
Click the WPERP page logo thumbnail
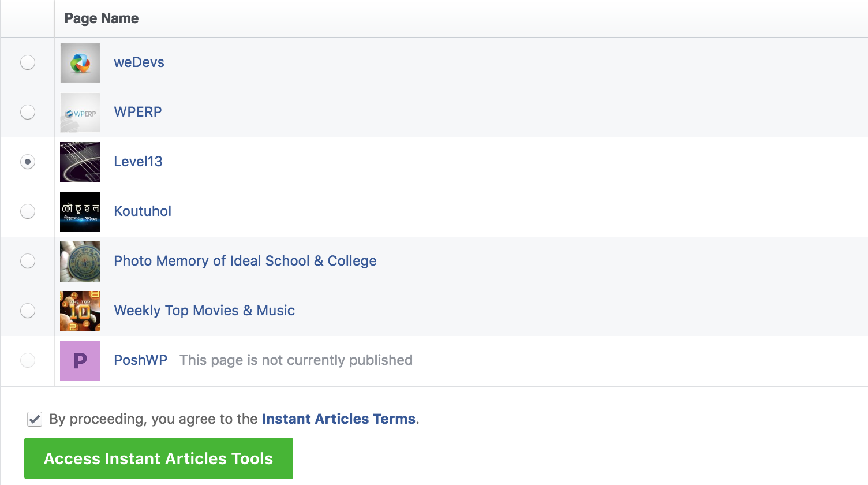point(80,113)
